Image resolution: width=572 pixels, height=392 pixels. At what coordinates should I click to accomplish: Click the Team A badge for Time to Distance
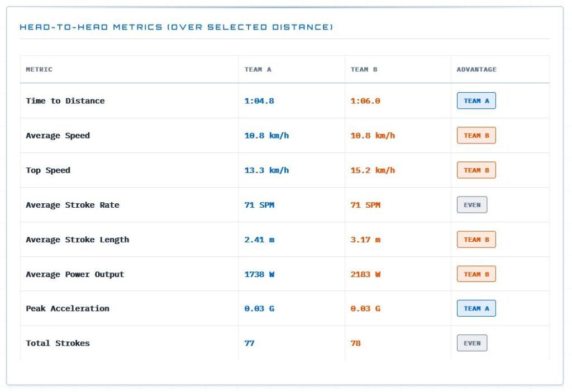476,101
